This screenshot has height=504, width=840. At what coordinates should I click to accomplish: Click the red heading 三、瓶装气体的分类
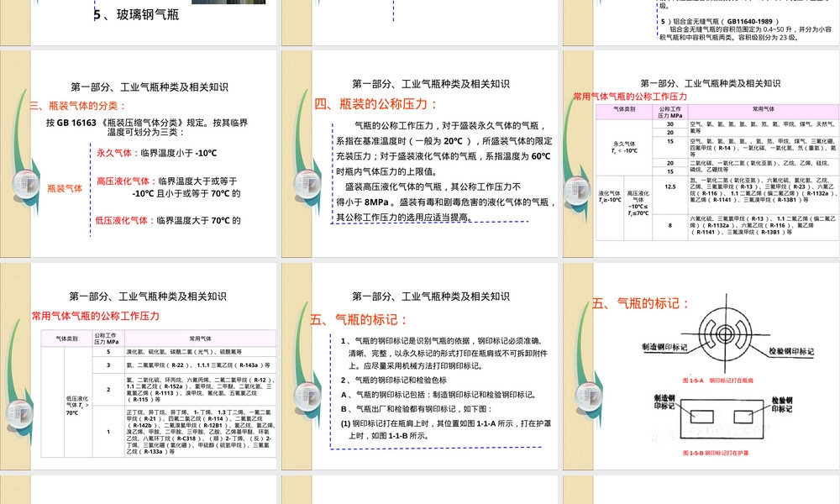77,106
